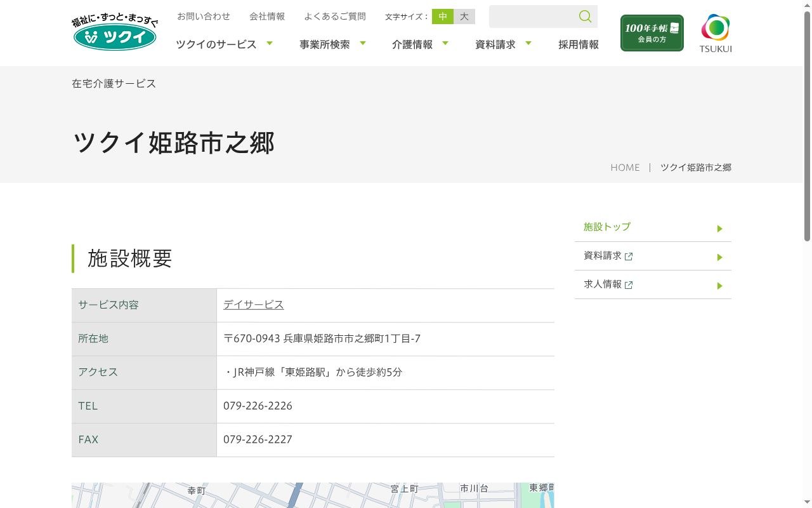Open the お問い合わせ link

click(204, 17)
